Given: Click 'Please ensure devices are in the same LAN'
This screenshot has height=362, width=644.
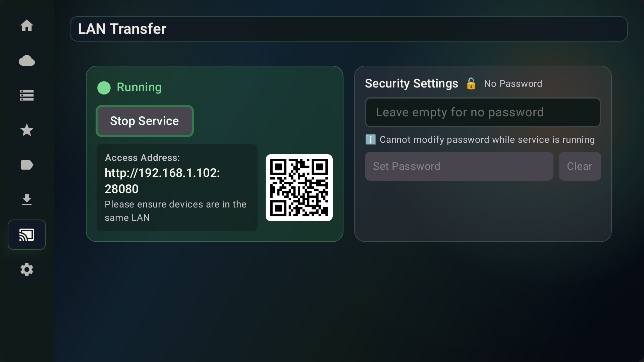Looking at the screenshot, I should click(x=175, y=211).
